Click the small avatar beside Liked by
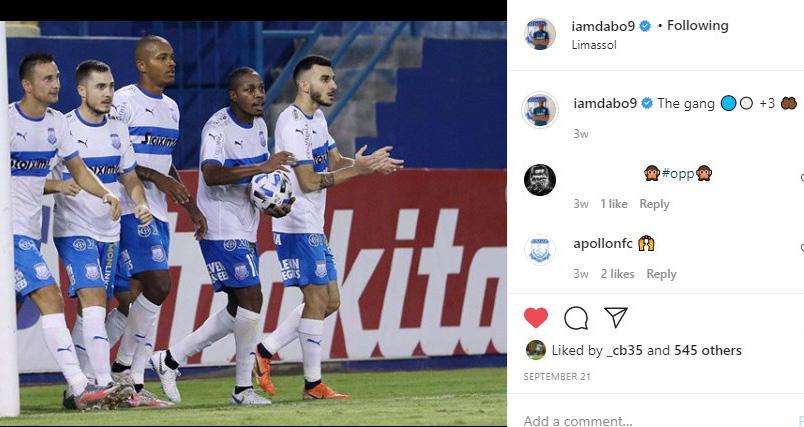The image size is (804, 427). 535,350
